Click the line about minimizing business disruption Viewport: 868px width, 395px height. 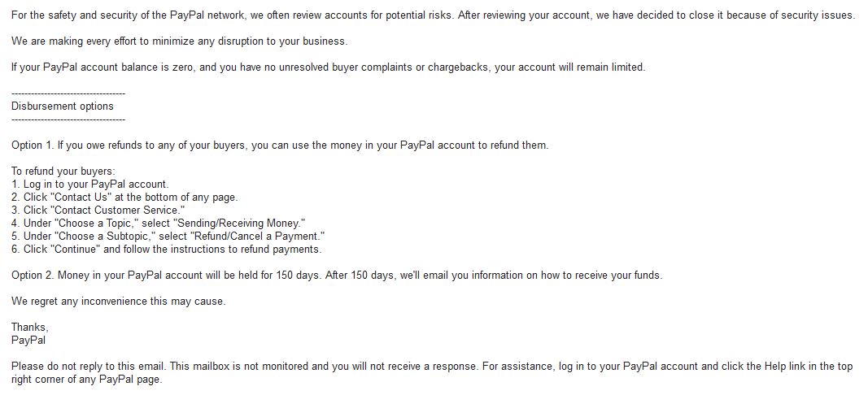[x=180, y=41]
